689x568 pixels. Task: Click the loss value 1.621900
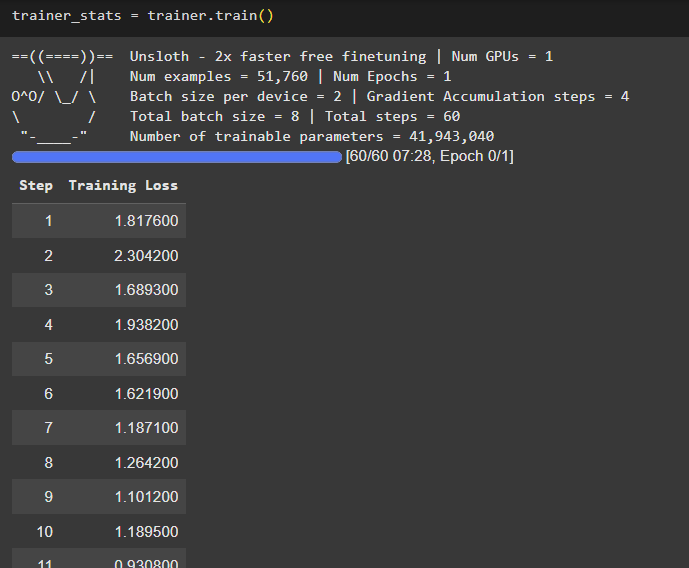(146, 394)
